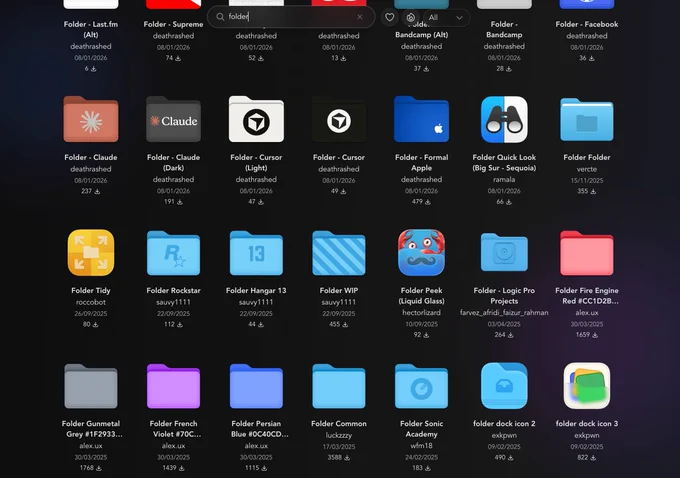Open the wfm18 author link
Image resolution: width=680 pixels, height=478 pixels.
(x=422, y=446)
